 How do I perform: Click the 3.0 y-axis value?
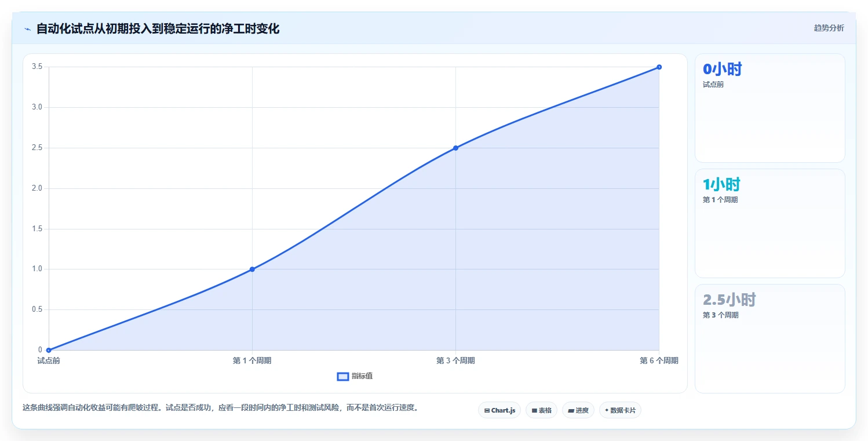(37, 107)
